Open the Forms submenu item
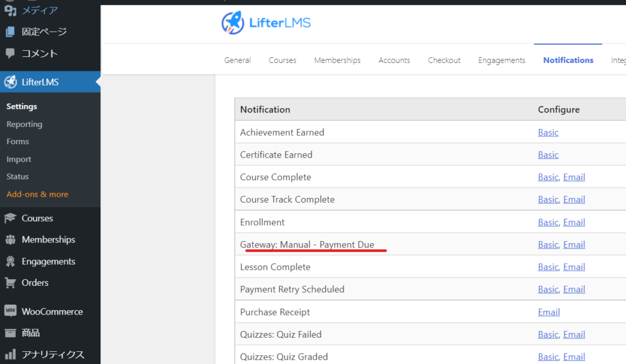Screen dimensions: 626x364 point(18,142)
